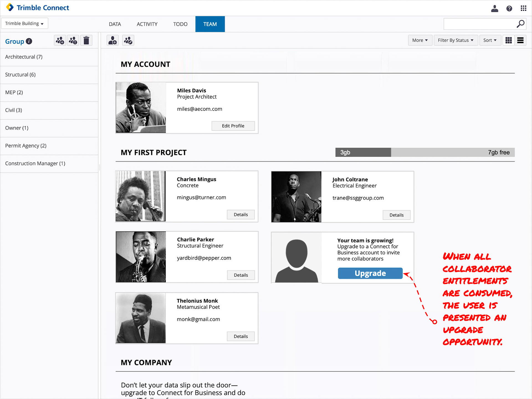This screenshot has height=399, width=532.
Task: Click the search input field
Action: tap(479, 24)
